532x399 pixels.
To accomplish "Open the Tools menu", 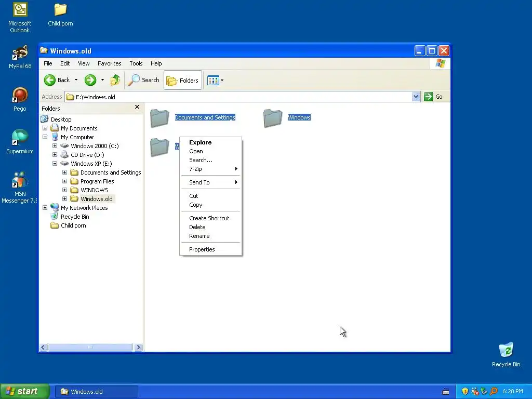I will [136, 63].
